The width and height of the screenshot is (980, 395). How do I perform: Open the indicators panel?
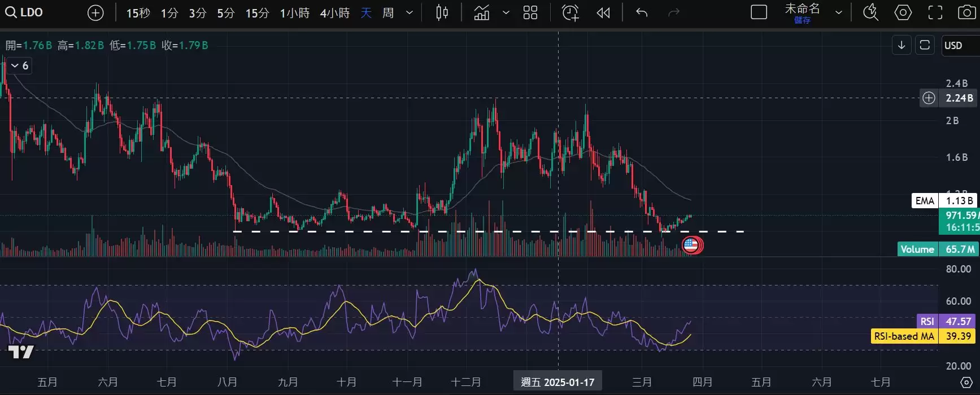point(482,12)
